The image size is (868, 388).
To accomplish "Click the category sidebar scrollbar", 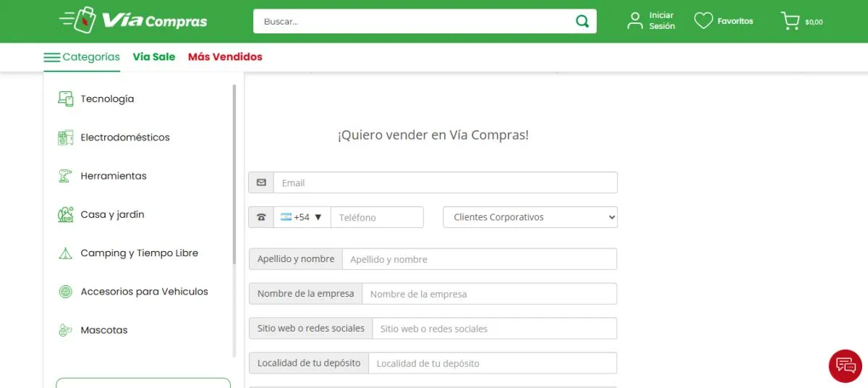I will click(234, 174).
